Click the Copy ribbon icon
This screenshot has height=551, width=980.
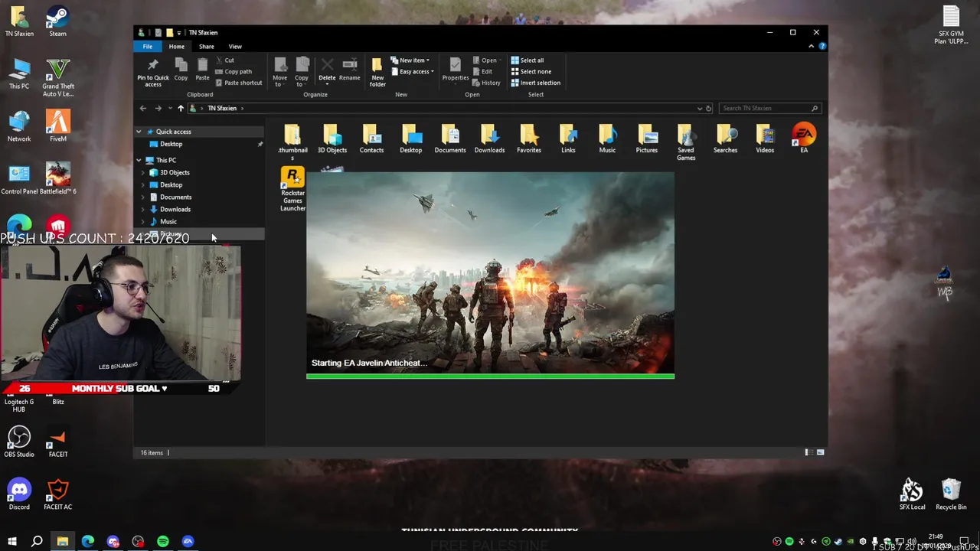(181, 70)
